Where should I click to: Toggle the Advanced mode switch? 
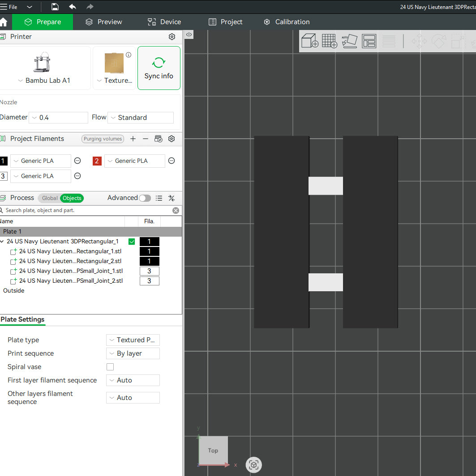click(x=145, y=198)
